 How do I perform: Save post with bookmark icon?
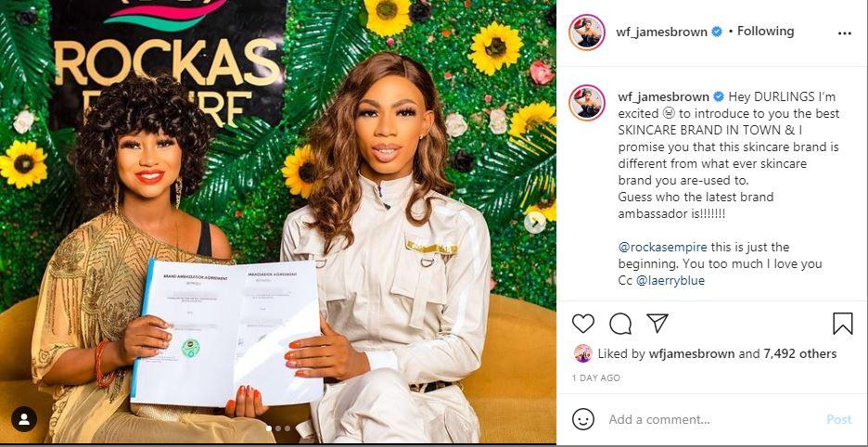[x=843, y=324]
